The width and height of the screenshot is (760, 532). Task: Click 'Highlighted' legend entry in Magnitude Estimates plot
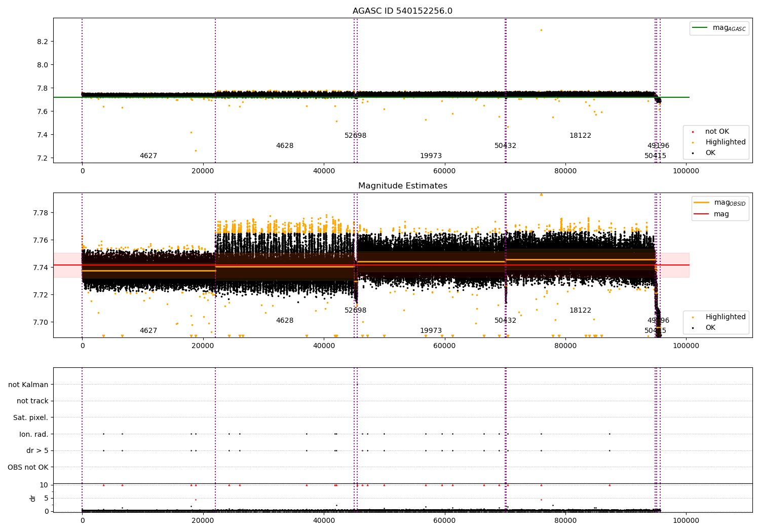tap(719, 317)
